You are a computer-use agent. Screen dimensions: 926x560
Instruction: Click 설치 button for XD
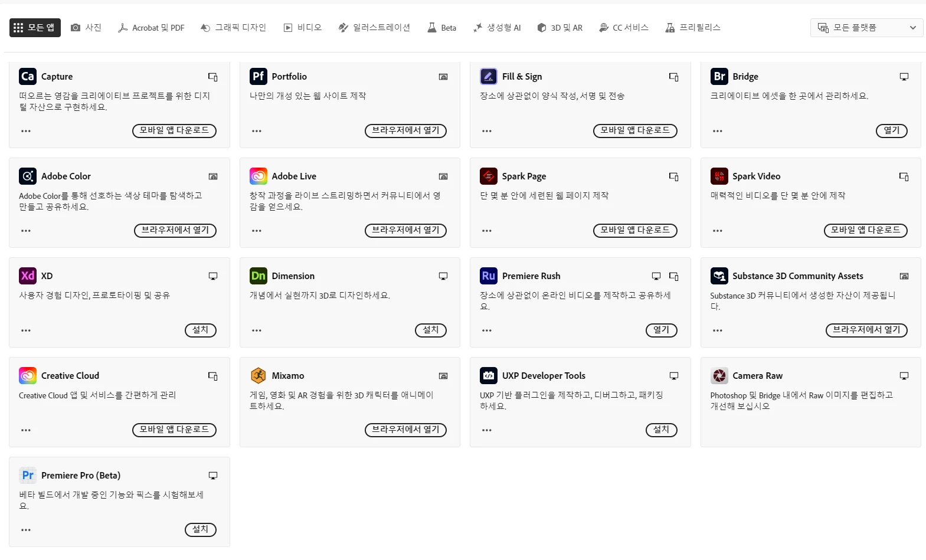tap(201, 330)
